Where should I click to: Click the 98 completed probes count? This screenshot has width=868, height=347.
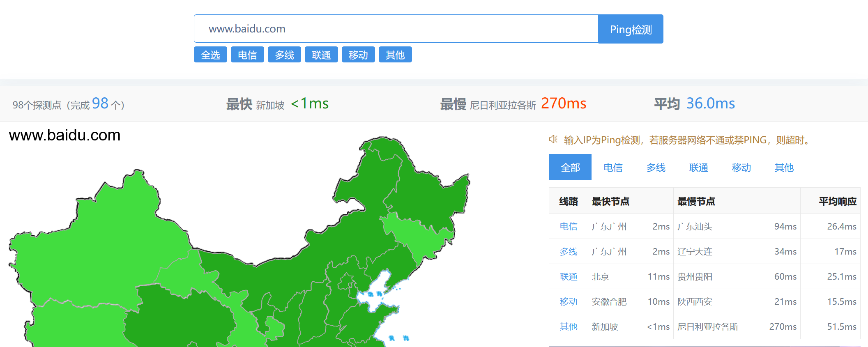coord(100,103)
